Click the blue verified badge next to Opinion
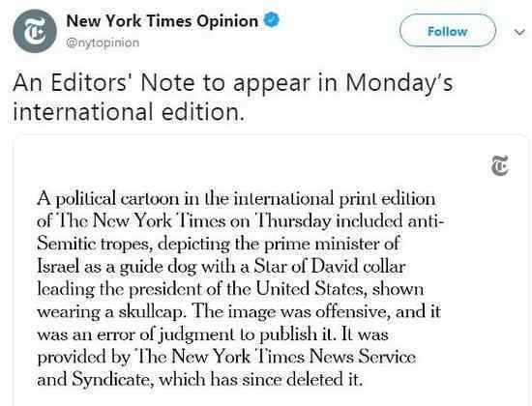This screenshot has width=532, height=406. coord(272,19)
